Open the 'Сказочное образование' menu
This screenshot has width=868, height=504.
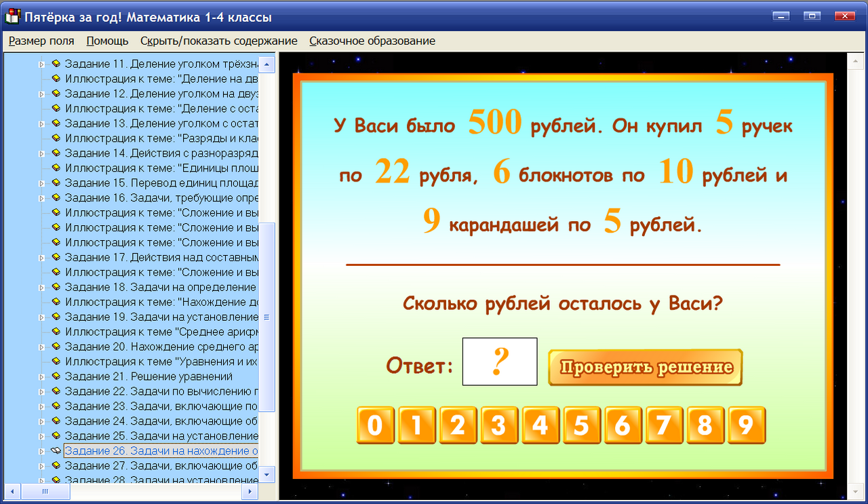[x=372, y=41]
